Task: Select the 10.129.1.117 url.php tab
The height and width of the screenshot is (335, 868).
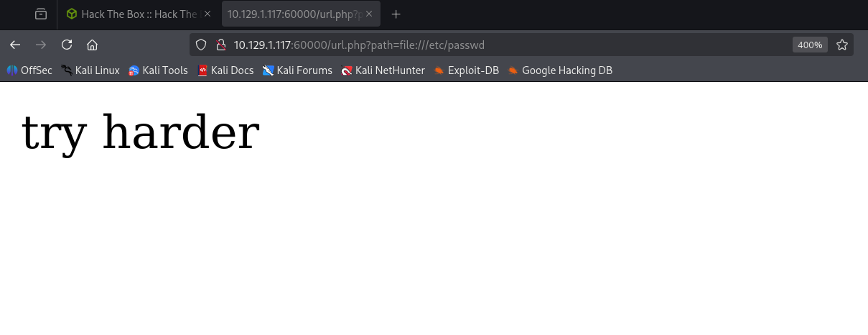Action: 291,14
